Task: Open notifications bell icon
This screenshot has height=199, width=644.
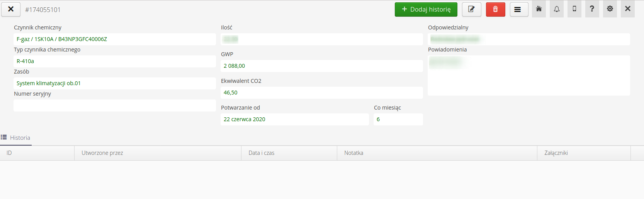Action: click(x=557, y=9)
